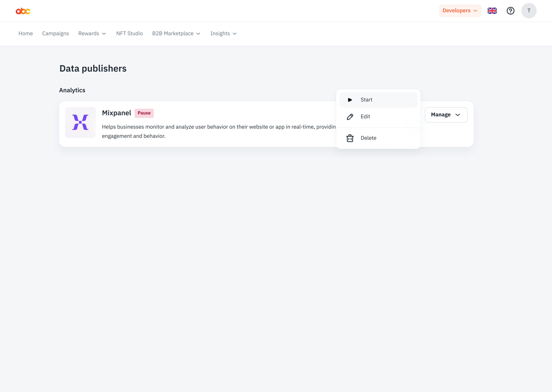Screen dimensions: 552x392
Task: Expand the Insights navigation dropdown
Action: pyautogui.click(x=223, y=33)
